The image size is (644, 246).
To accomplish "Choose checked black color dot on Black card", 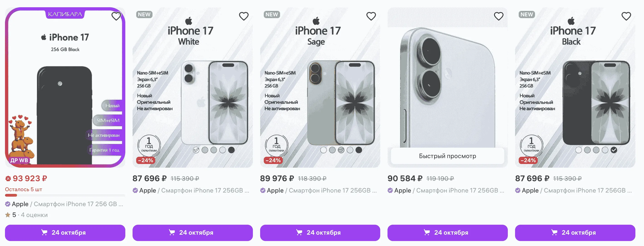I will click(x=614, y=150).
